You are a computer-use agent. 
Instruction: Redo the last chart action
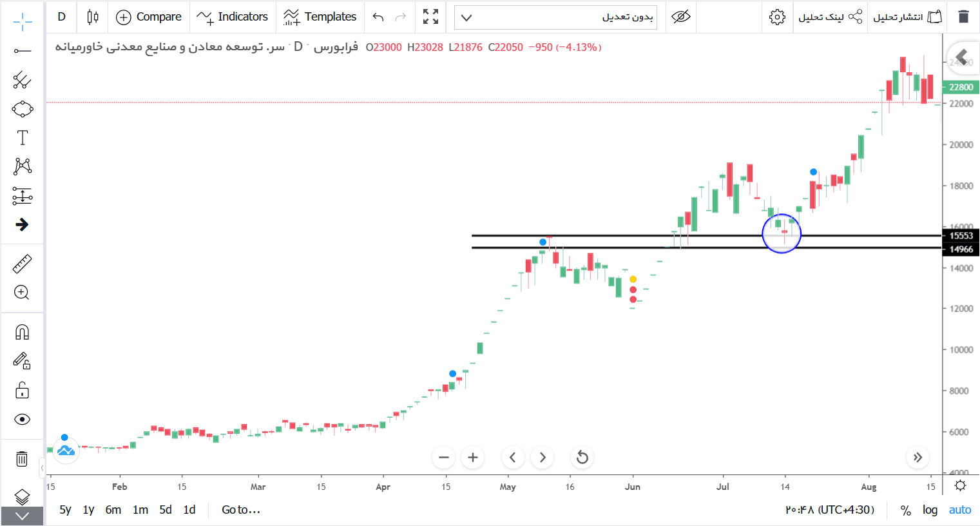coord(401,17)
